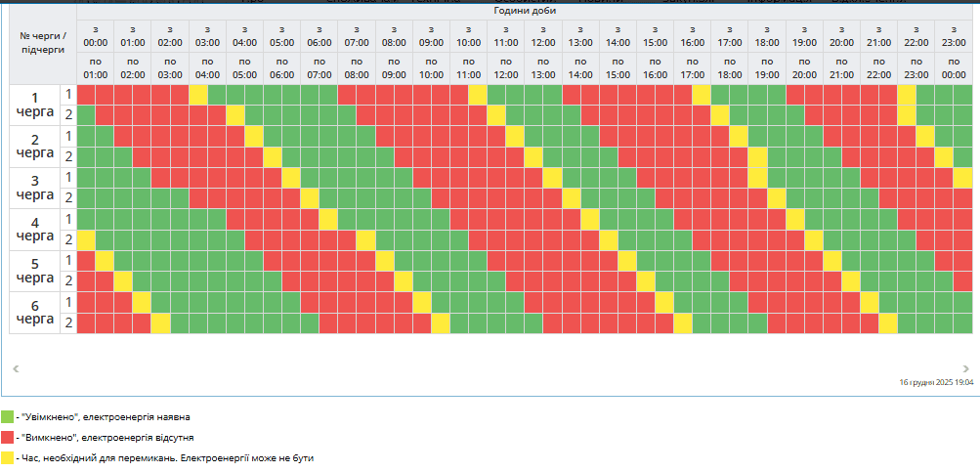Click the "16 грудня 2025 19:04" timestamp
980x472 pixels.
click(x=936, y=383)
